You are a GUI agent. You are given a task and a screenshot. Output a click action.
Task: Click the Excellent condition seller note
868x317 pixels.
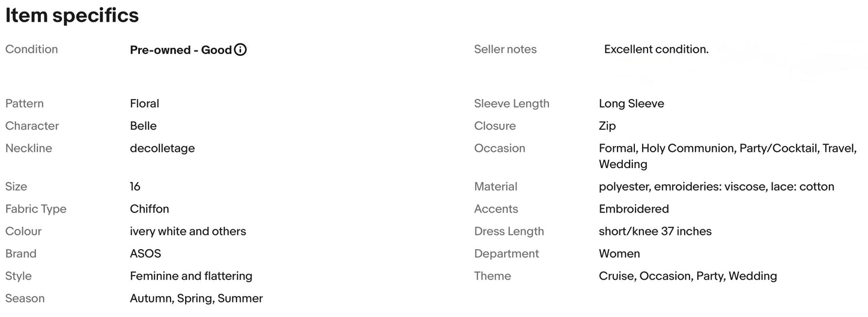pyautogui.click(x=656, y=49)
